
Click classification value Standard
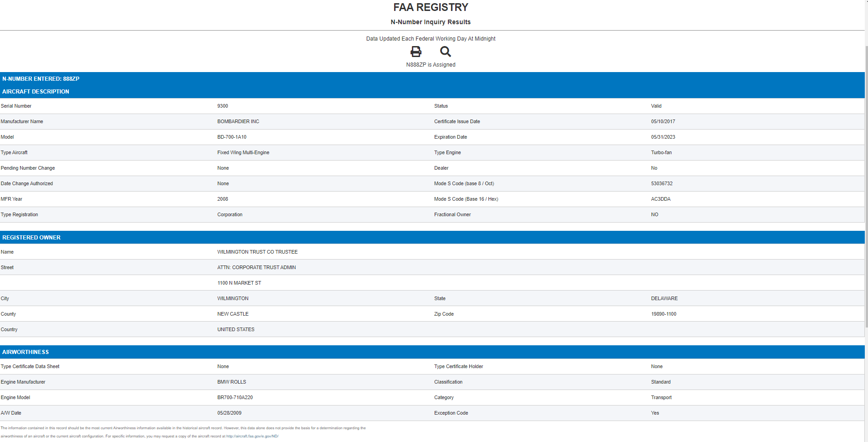point(660,382)
